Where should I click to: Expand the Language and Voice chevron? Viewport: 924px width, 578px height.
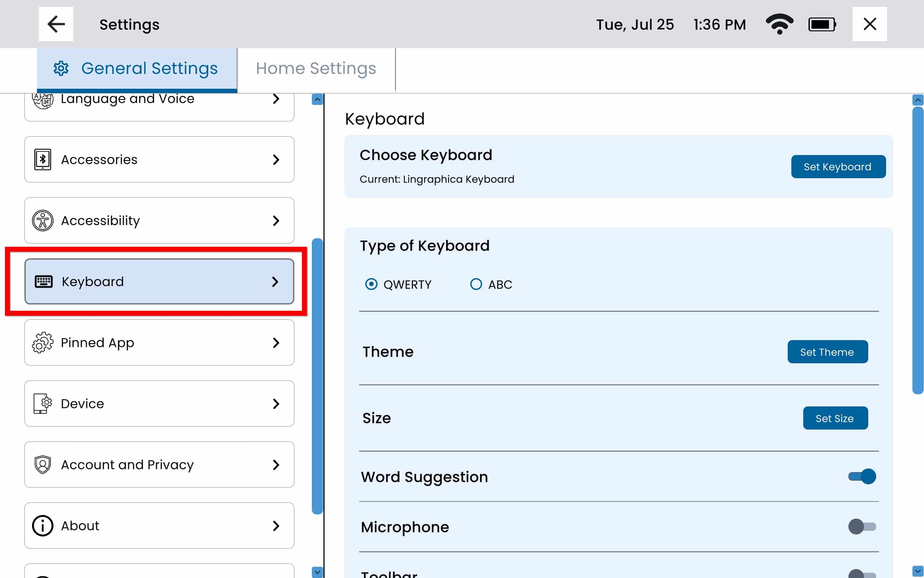coord(276,99)
